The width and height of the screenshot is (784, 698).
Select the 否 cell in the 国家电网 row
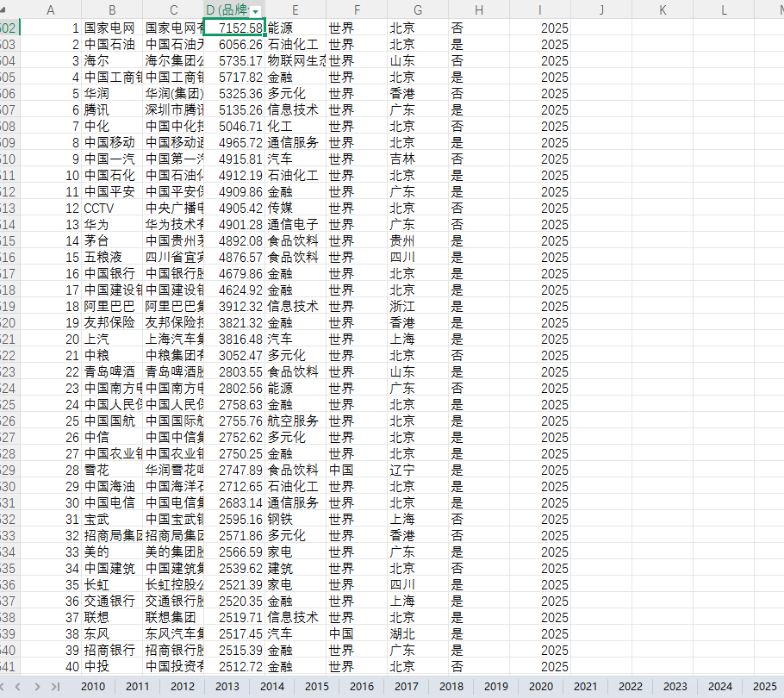click(479, 28)
